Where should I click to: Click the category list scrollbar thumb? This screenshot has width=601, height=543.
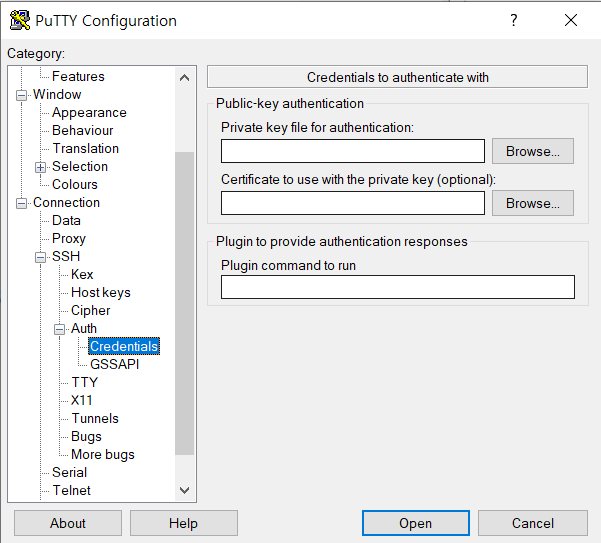pyautogui.click(x=184, y=303)
